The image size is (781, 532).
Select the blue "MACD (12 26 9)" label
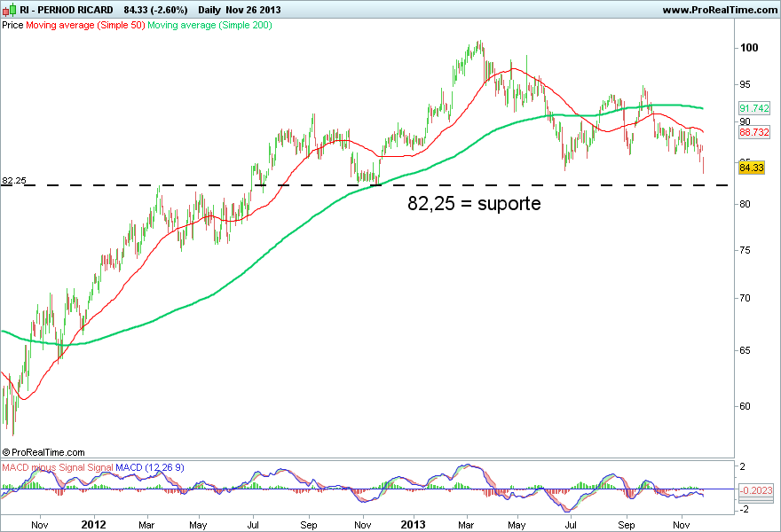[x=150, y=467]
